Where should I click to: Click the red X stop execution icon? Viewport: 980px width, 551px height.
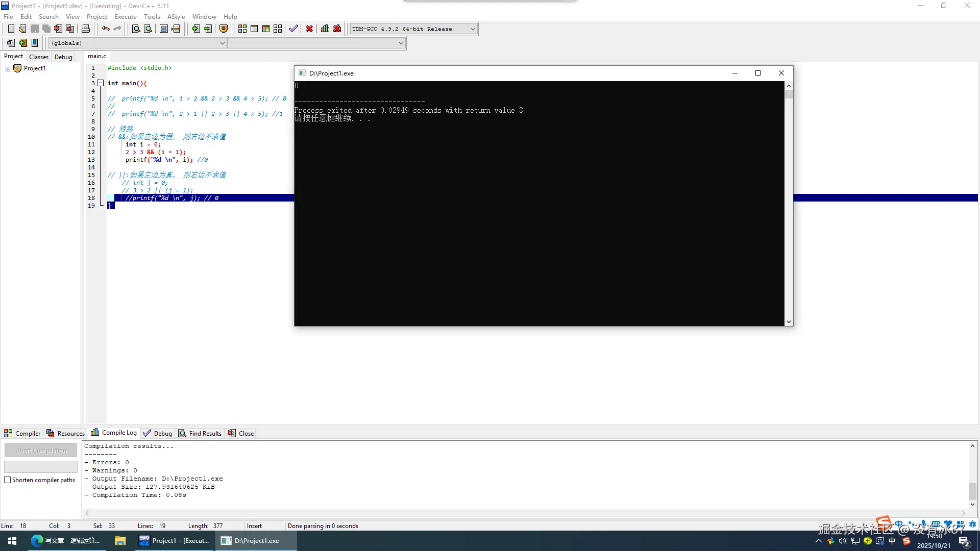(309, 29)
